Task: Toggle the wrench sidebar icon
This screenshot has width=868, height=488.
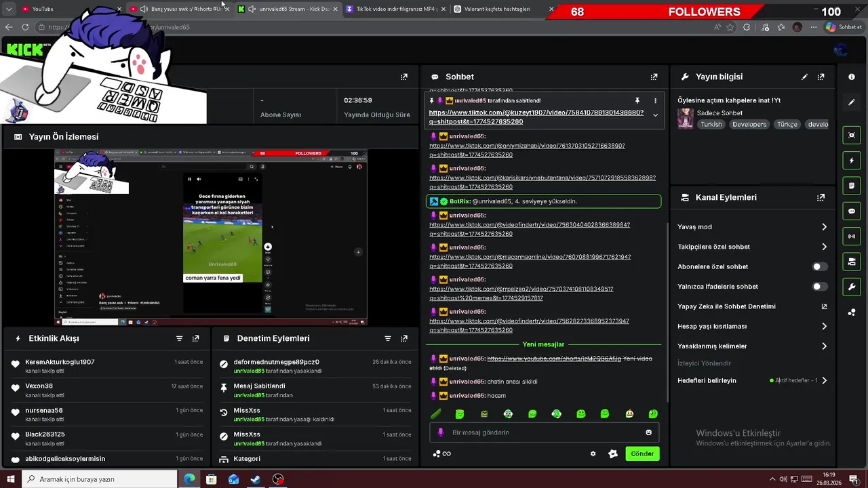Action: coord(852,287)
